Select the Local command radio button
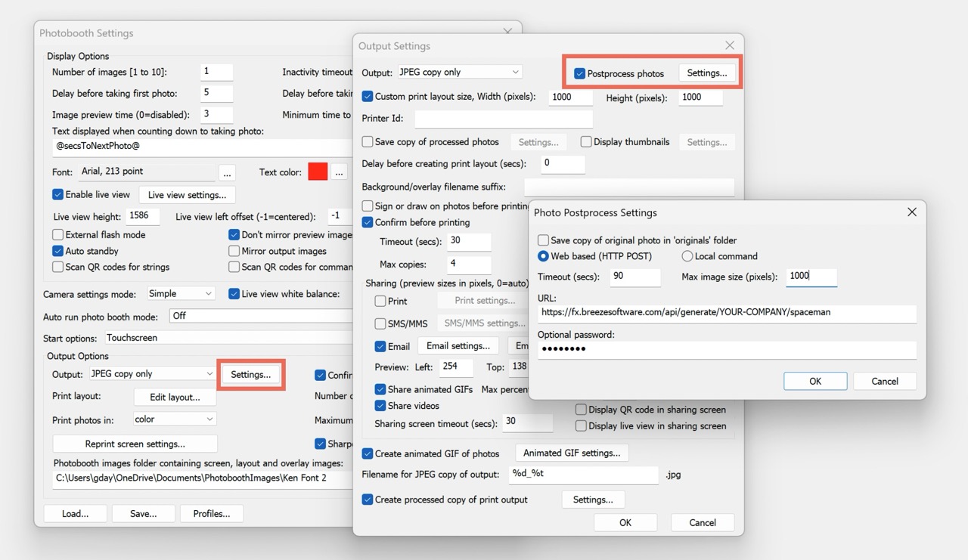Viewport: 968px width, 560px height. tap(687, 256)
